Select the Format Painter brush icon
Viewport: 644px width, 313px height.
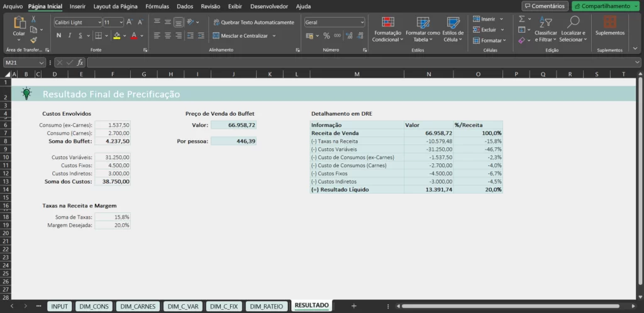tap(34, 40)
